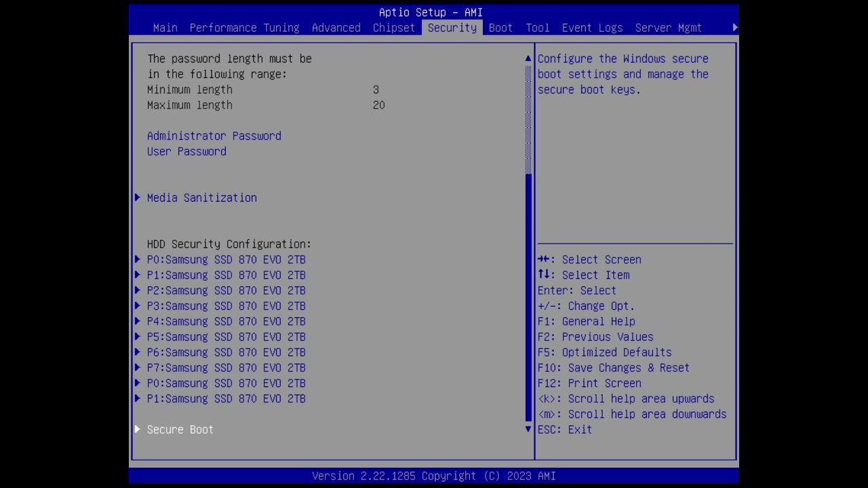The height and width of the screenshot is (488, 868).
Task: Open Media Sanitization entry
Action: point(202,198)
